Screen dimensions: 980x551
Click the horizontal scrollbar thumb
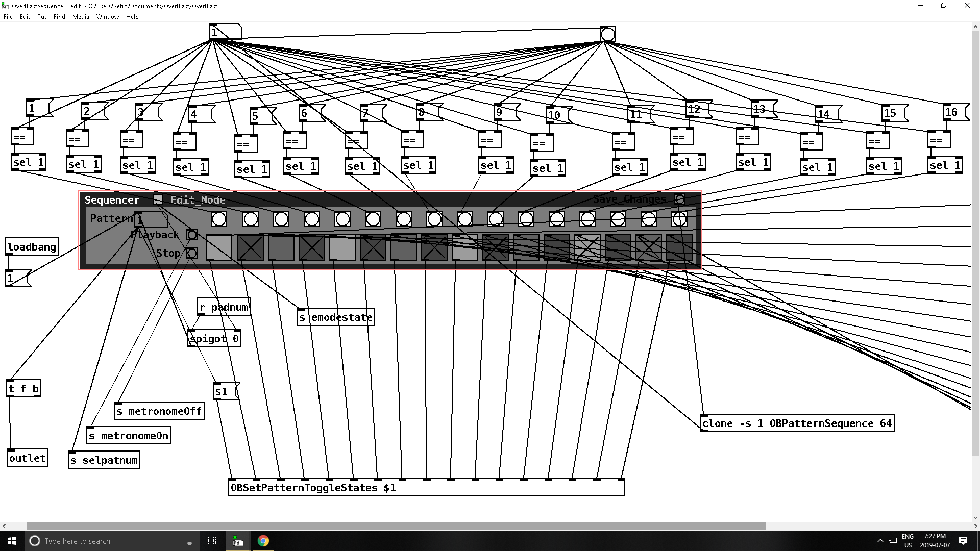pos(396,526)
